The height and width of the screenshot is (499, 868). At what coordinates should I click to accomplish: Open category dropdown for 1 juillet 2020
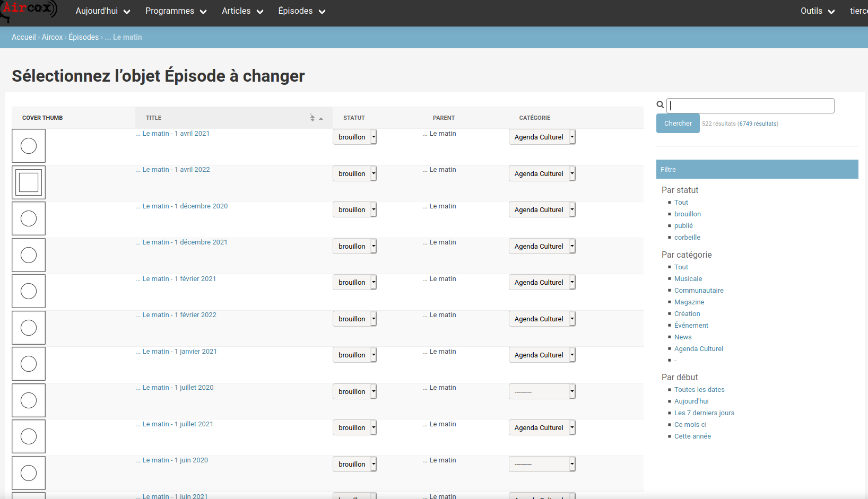click(542, 392)
